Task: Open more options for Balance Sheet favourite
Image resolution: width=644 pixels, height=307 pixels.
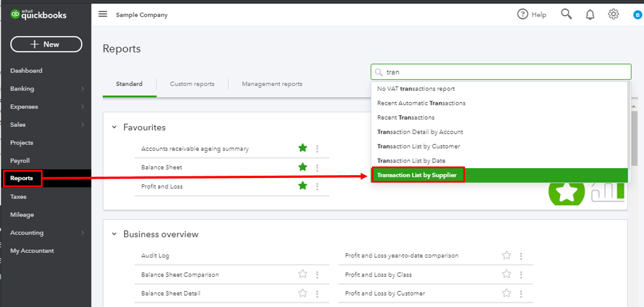Action: 317,168
